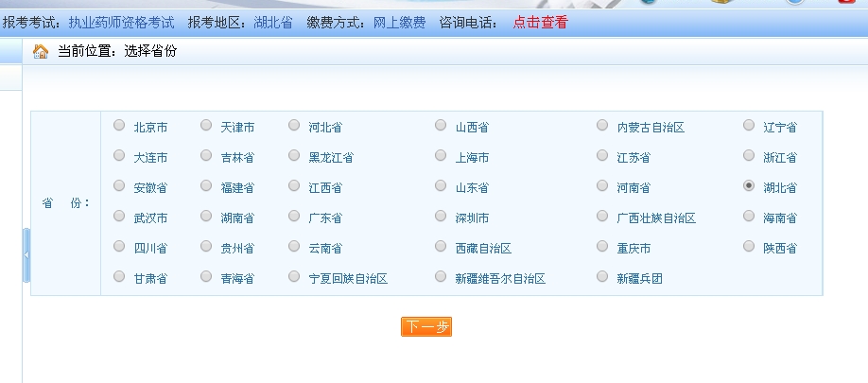Select the already checked 湖北省 radio button
The width and height of the screenshot is (868, 383).
[749, 186]
